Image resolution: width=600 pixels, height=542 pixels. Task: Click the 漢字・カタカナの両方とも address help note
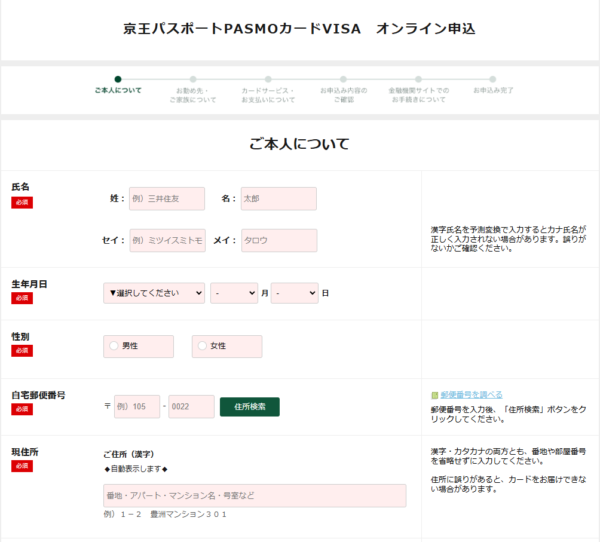(x=508, y=456)
